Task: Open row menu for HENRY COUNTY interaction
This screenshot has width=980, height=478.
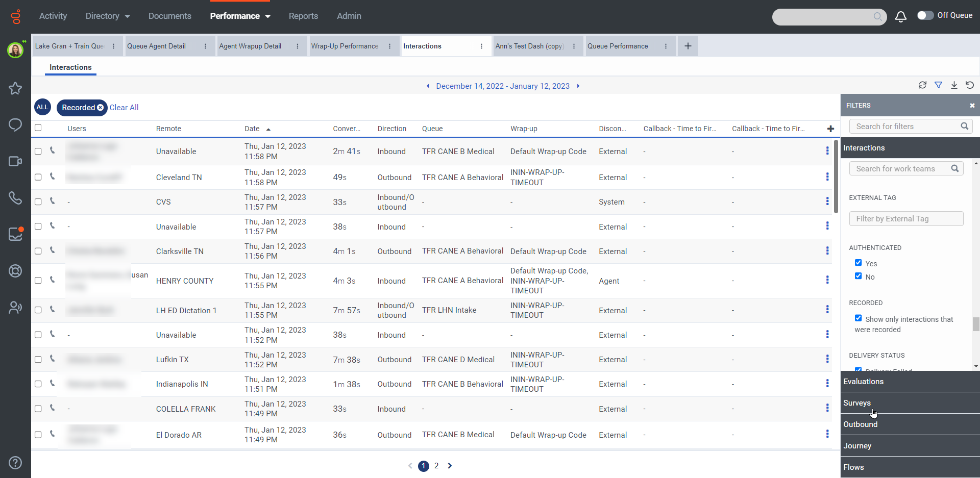Action: tap(827, 280)
